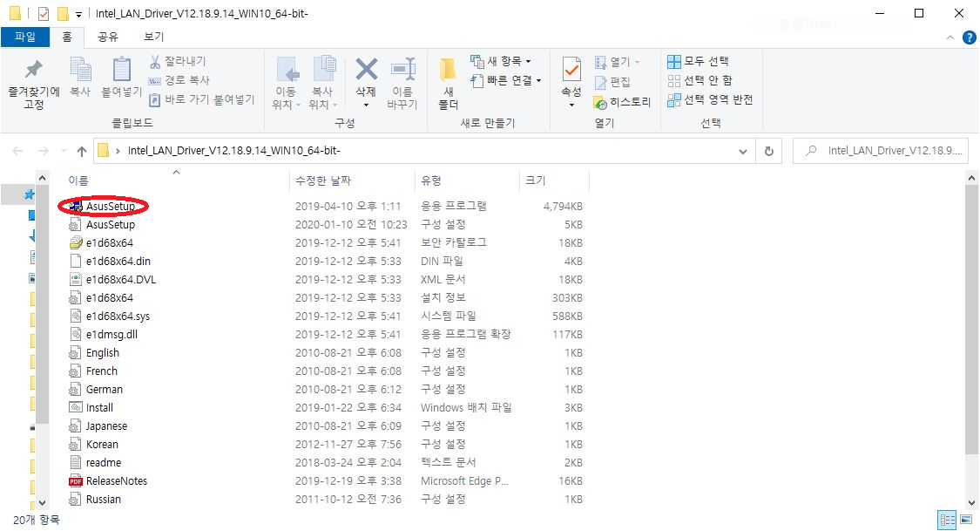This screenshot has height=531, width=980.
Task: Click the Help question mark icon
Action: [x=969, y=37]
